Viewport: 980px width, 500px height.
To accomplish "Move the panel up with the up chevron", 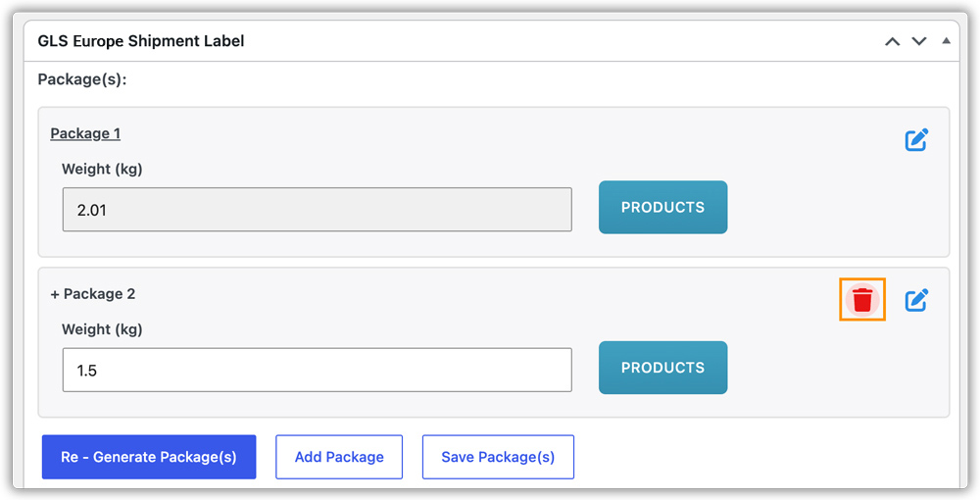I will point(893,41).
